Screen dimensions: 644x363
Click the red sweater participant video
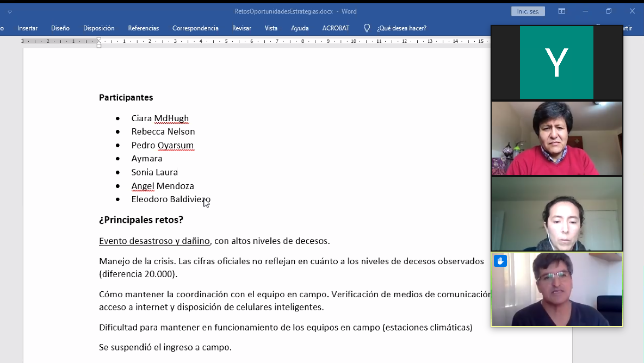pos(556,138)
